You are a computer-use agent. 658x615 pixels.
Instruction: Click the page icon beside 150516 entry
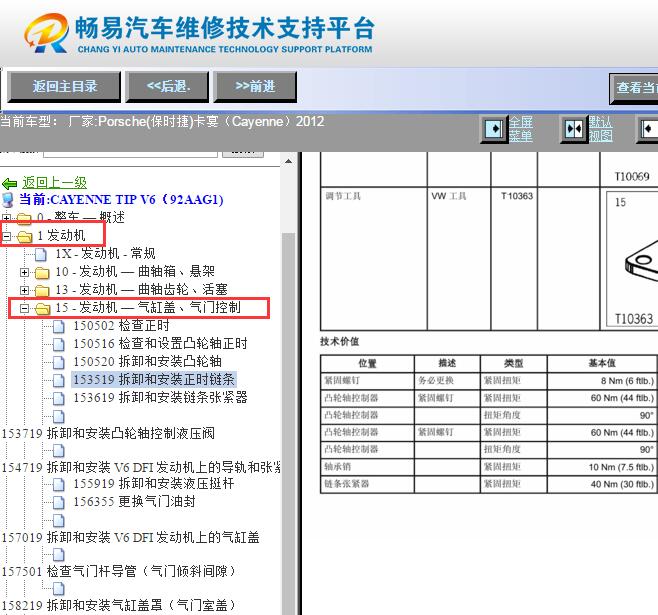tap(59, 344)
